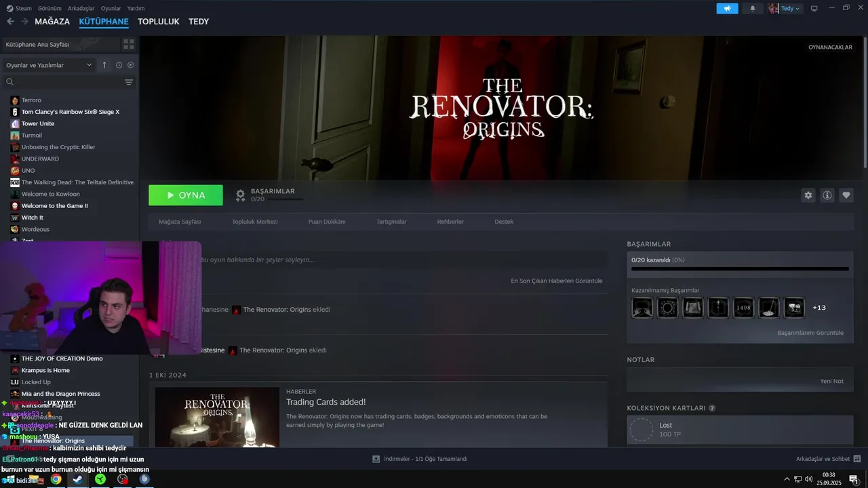Open advanced filter options icon
This screenshot has width=868, height=488.
coord(129,82)
